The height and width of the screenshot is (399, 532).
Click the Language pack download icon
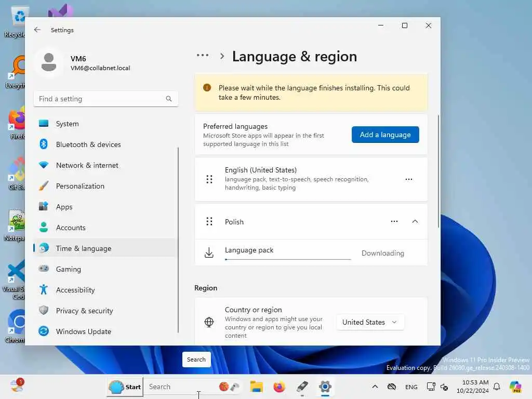click(x=209, y=253)
